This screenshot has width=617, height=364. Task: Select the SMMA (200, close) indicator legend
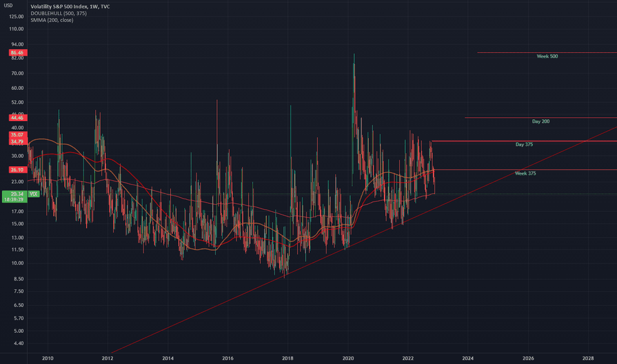click(x=52, y=20)
